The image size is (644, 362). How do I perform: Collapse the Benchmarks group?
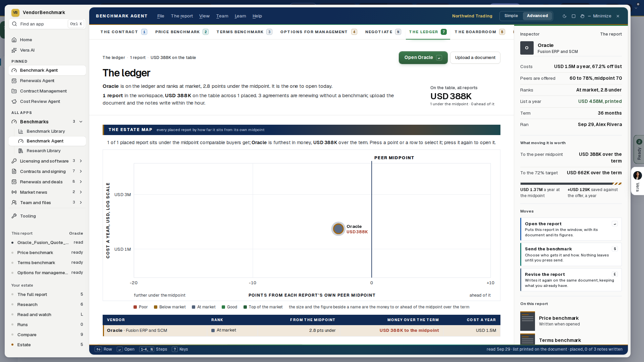81,122
